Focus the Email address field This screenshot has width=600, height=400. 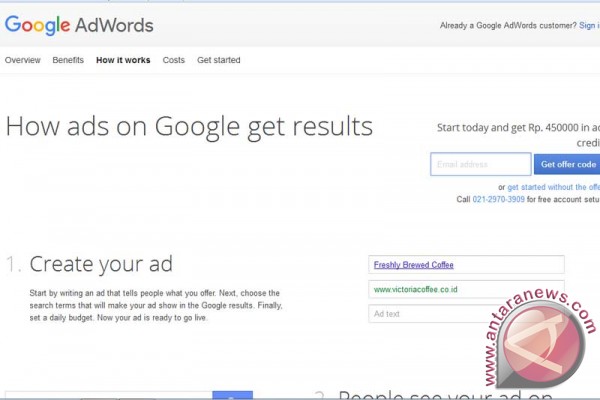tap(481, 164)
